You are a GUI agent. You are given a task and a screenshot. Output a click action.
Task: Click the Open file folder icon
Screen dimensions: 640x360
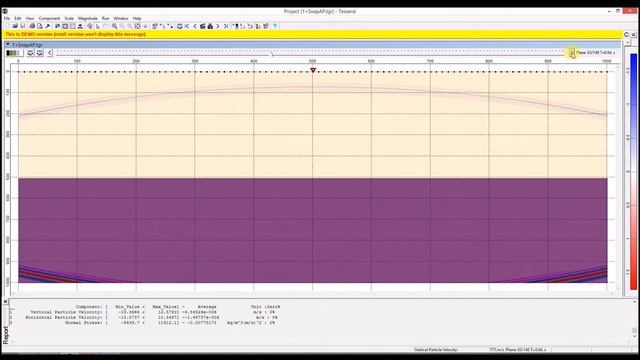(x=15, y=26)
